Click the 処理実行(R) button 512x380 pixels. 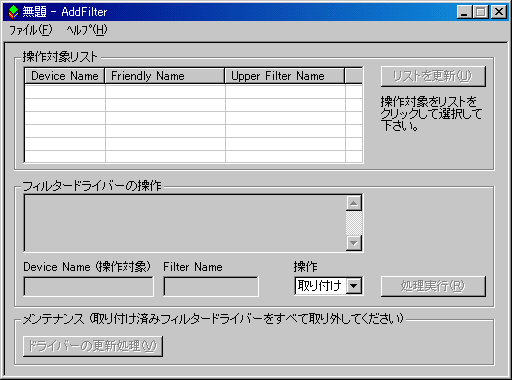[433, 286]
